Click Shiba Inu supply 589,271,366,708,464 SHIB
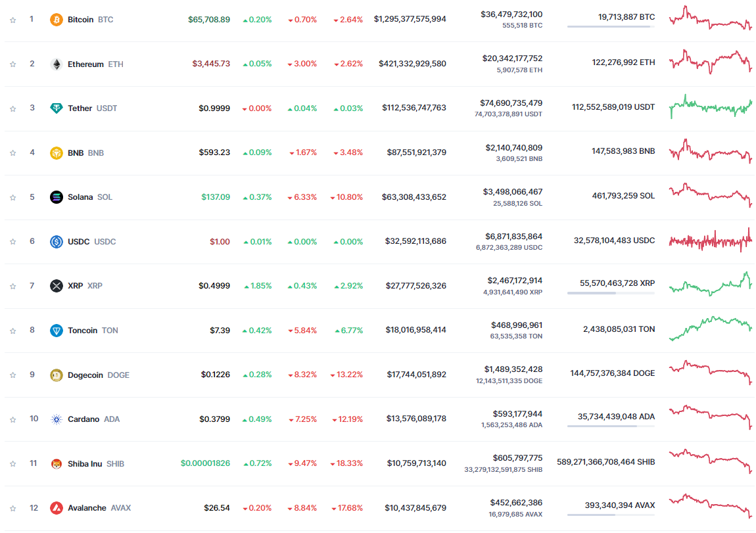Screen dimensions: 756x533 606,461
